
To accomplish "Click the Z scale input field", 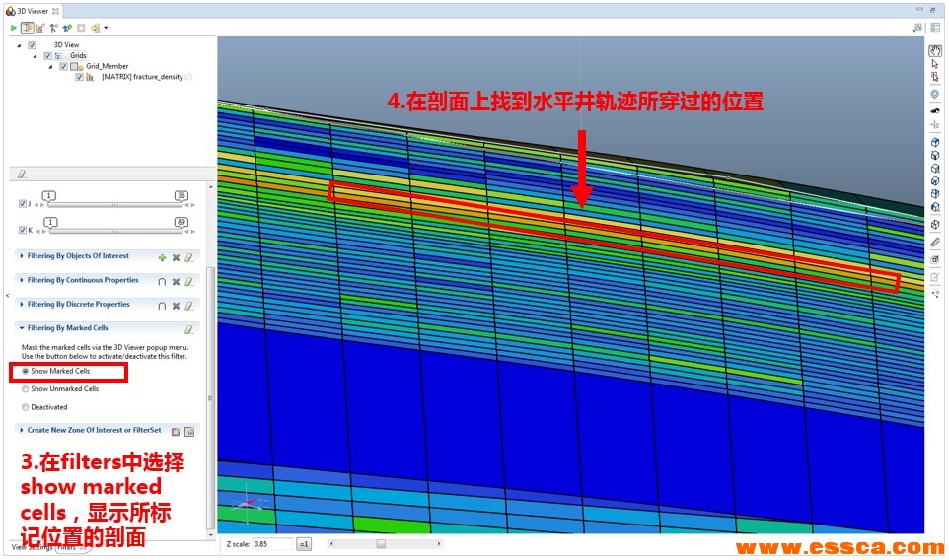I will [272, 543].
